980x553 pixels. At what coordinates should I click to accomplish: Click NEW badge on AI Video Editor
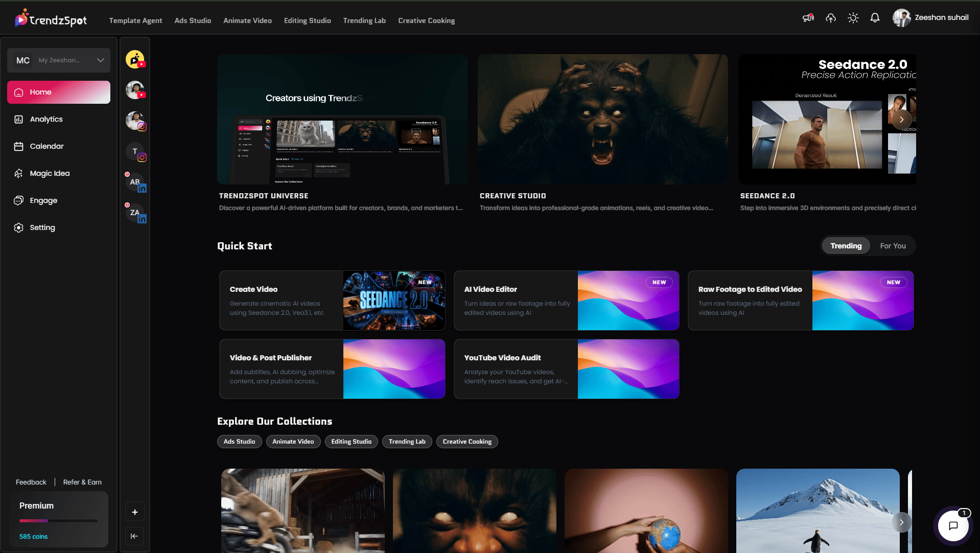coord(659,282)
